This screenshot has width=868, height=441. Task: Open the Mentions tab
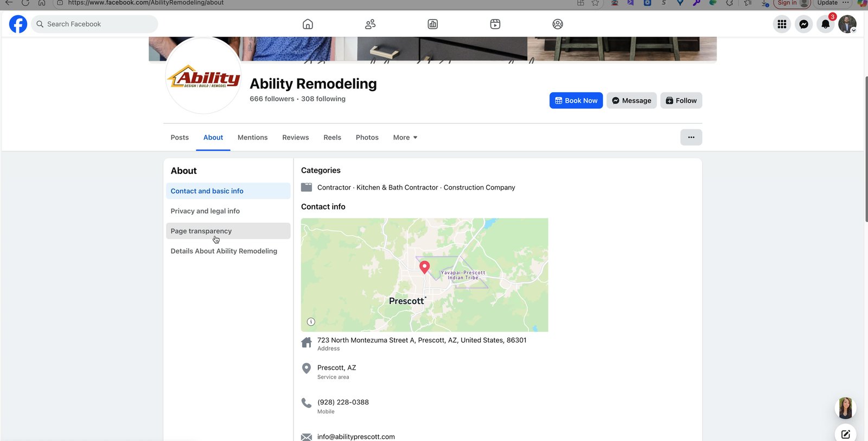pyautogui.click(x=253, y=137)
